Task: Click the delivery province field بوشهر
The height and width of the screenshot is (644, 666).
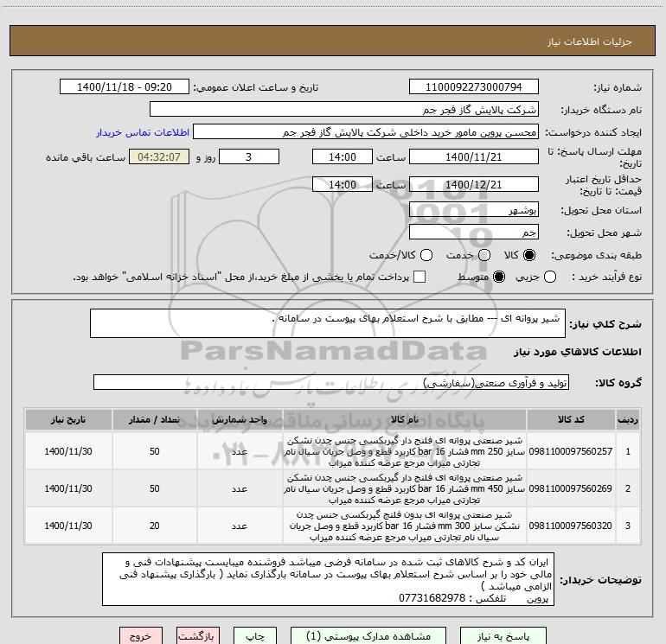Action: tap(474, 210)
